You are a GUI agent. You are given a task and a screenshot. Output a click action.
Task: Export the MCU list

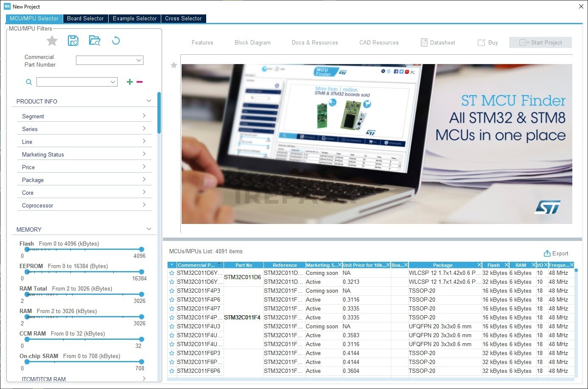click(x=556, y=253)
